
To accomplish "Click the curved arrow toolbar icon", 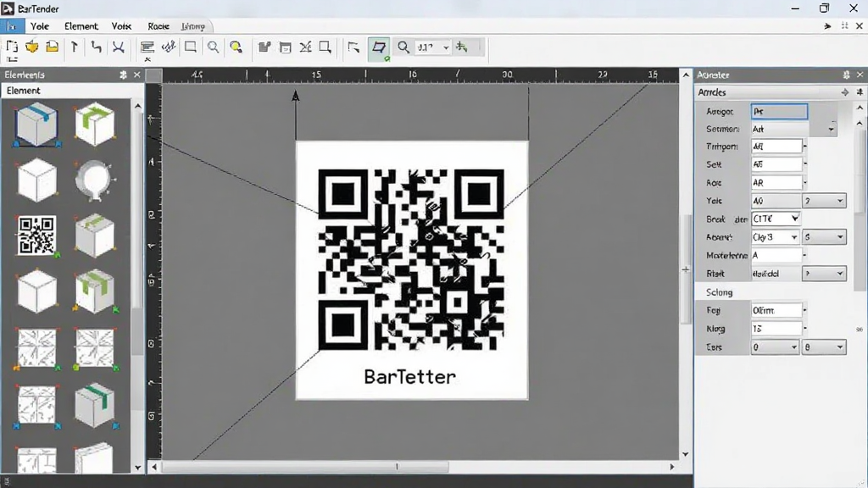I will (97, 47).
